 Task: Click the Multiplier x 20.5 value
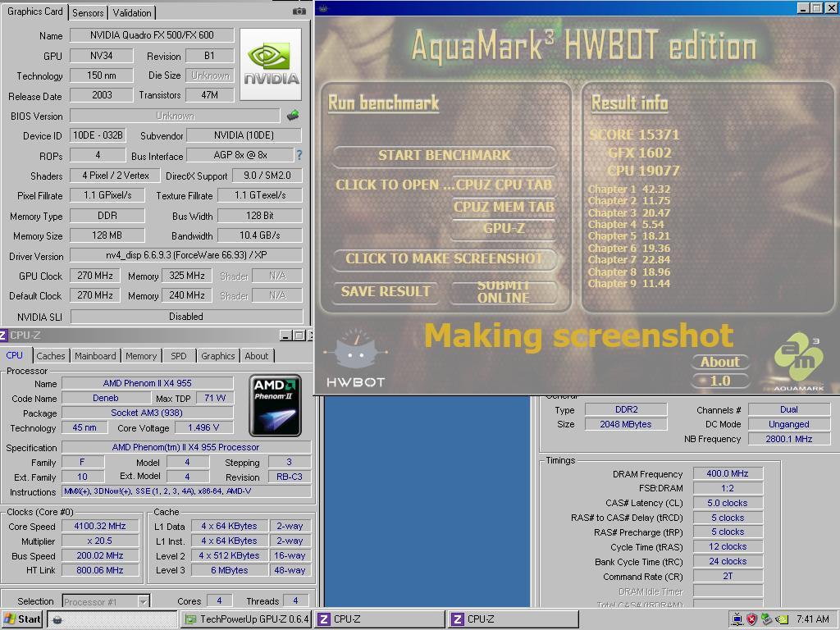tap(100, 541)
